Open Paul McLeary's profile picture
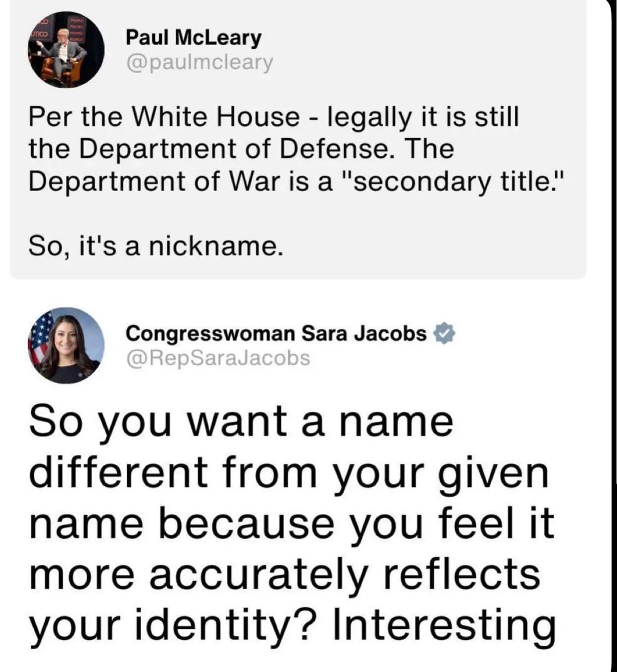This screenshot has height=672, width=617. tap(66, 50)
